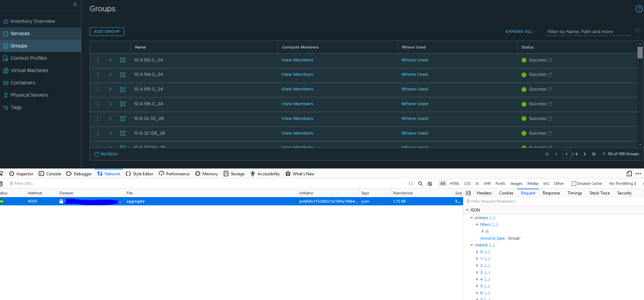Viewport: 644px width, 300px height.
Task: Collapse the related JSON array
Action: click(x=472, y=245)
